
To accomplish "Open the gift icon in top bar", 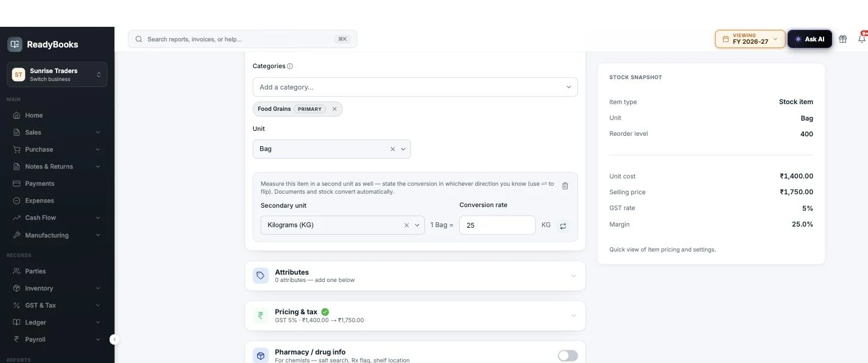I will coord(843,39).
